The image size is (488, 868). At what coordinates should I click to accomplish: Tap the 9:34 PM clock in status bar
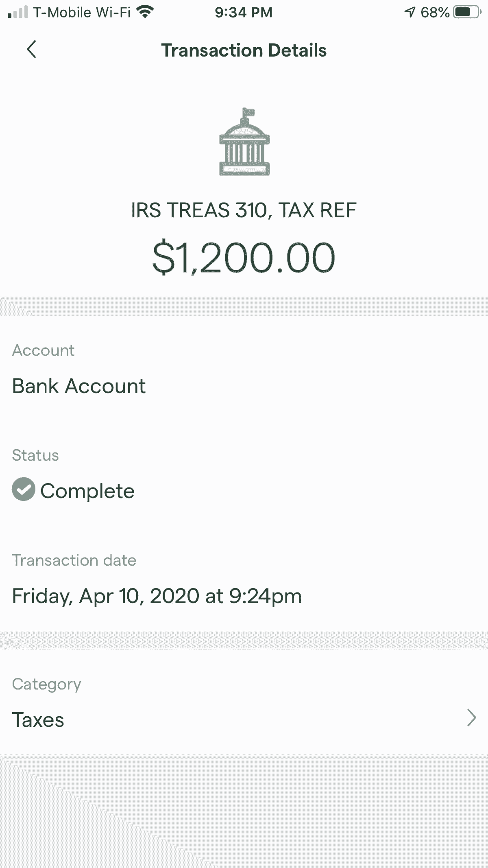click(243, 12)
